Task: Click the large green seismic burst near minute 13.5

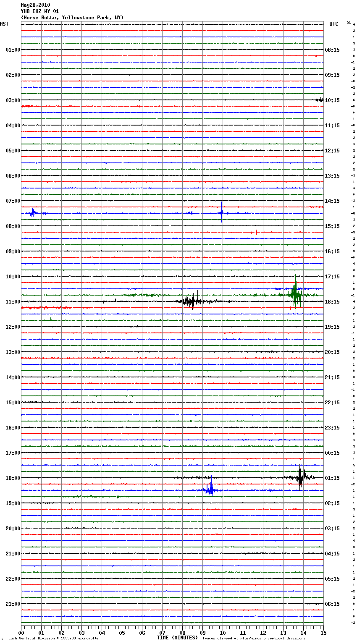Action: (296, 295)
